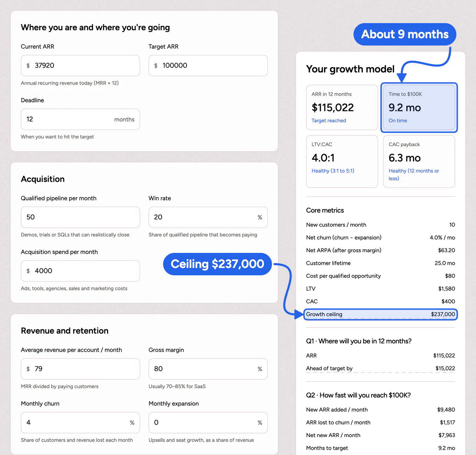The width and height of the screenshot is (476, 455).
Task: Click the Current ARR input field
Action: point(80,66)
